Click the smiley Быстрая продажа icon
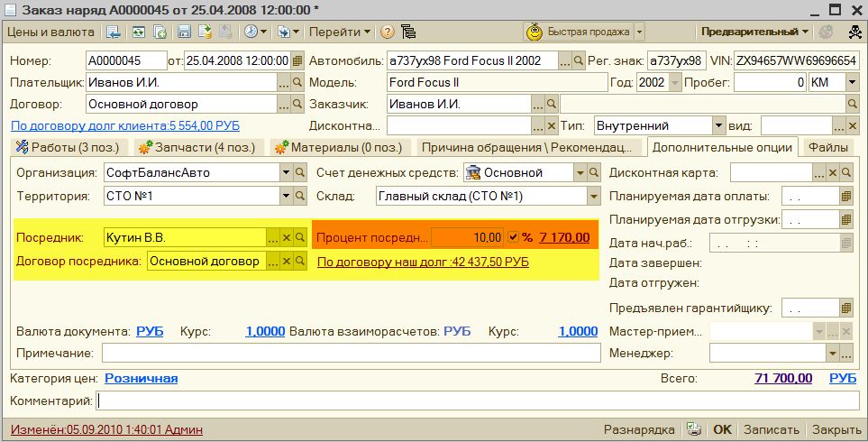The width and height of the screenshot is (868, 442). click(x=535, y=32)
